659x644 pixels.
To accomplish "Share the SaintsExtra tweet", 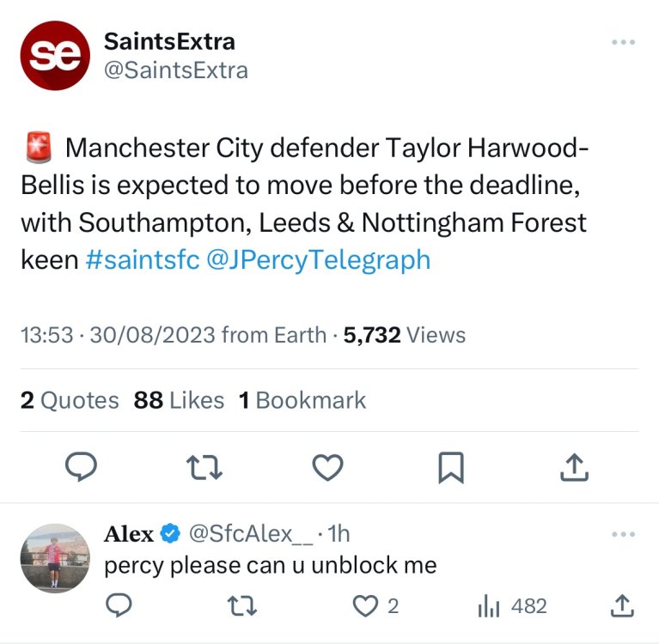I will pyautogui.click(x=574, y=466).
